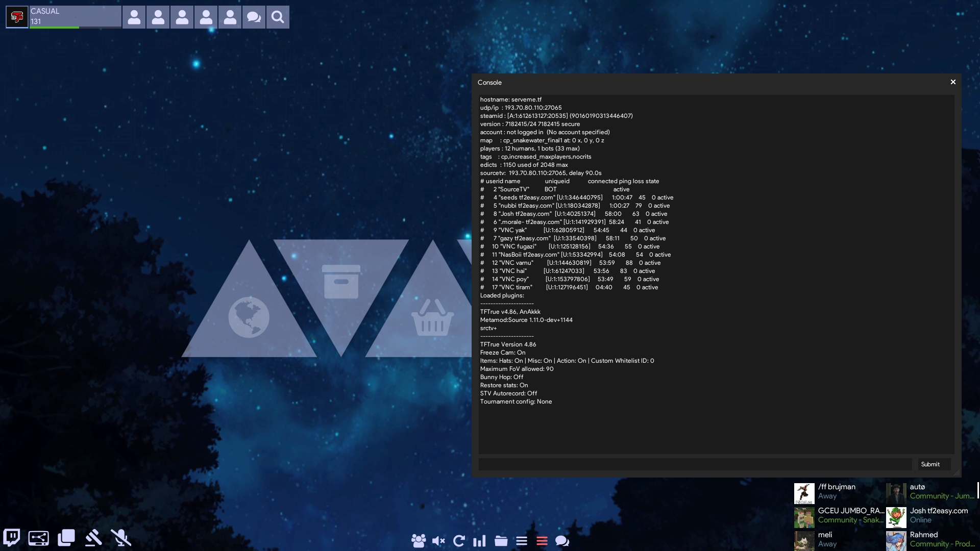Open the group of people icon

pyautogui.click(x=418, y=541)
